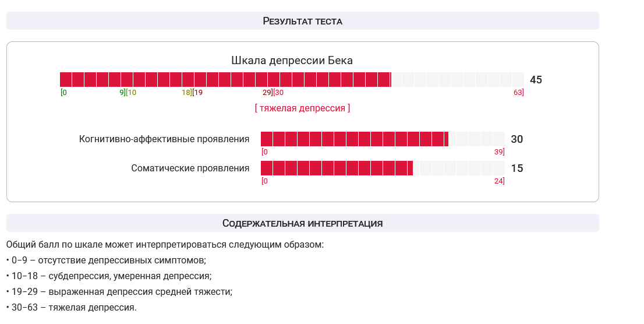Click the тяжелая депрессия result label
This screenshot has width=644, height=324.
(302, 108)
